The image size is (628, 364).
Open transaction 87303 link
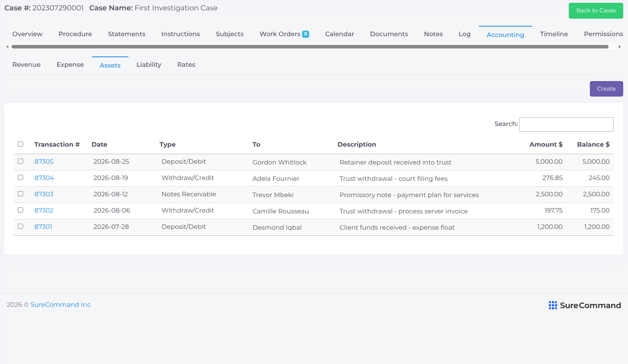[44, 194]
